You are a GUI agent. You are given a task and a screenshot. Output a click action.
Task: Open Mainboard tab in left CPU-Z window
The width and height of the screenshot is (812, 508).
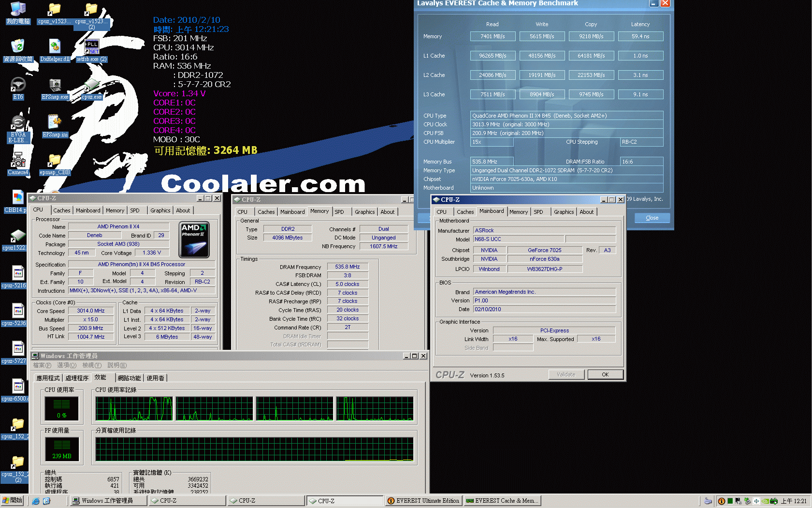[x=88, y=210]
